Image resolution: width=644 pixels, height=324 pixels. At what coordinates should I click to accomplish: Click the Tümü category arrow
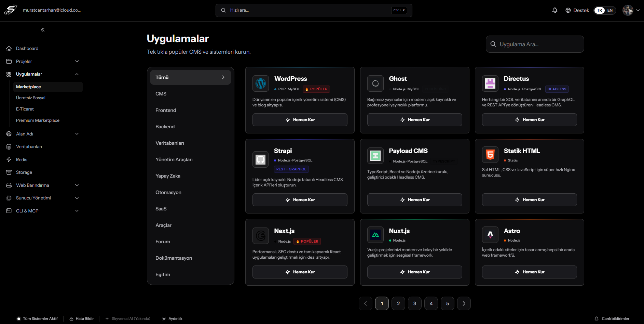coord(223,77)
